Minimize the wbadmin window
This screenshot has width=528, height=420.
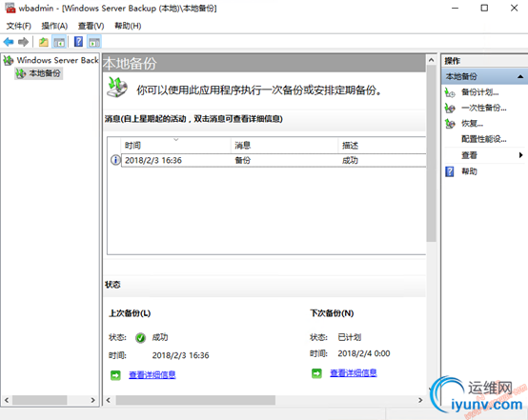[x=455, y=8]
